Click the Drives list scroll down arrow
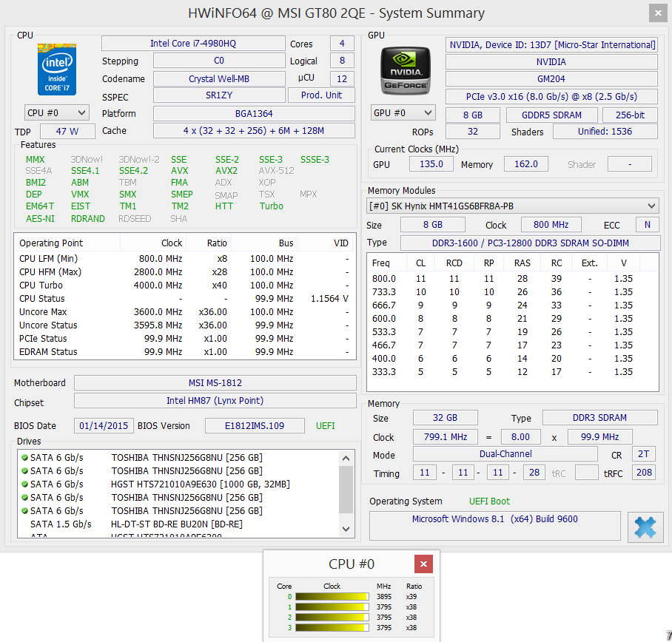The width and height of the screenshot is (672, 642). pyautogui.click(x=346, y=529)
